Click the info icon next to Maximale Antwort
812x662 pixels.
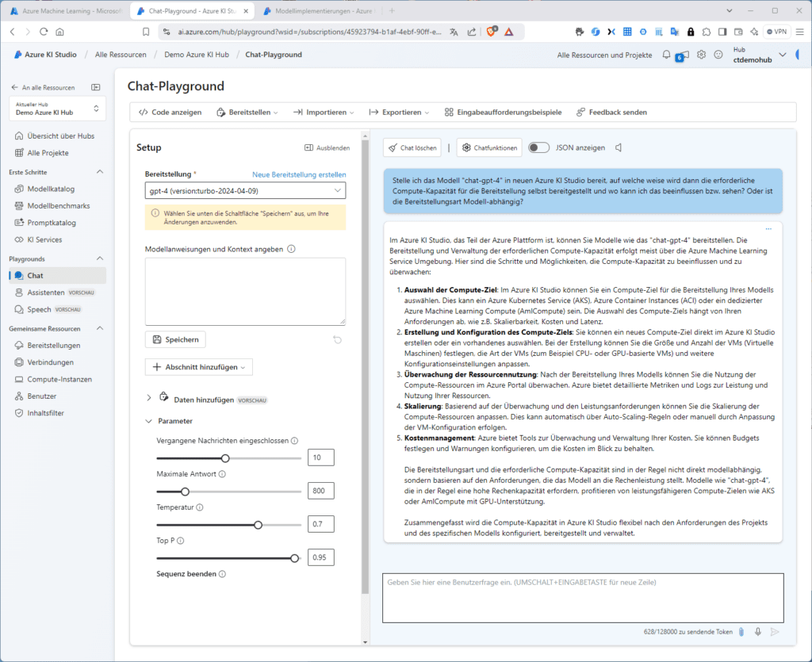[222, 474]
